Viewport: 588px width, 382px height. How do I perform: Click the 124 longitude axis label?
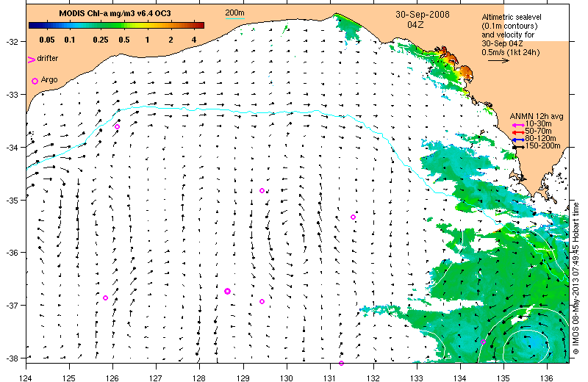26,378
